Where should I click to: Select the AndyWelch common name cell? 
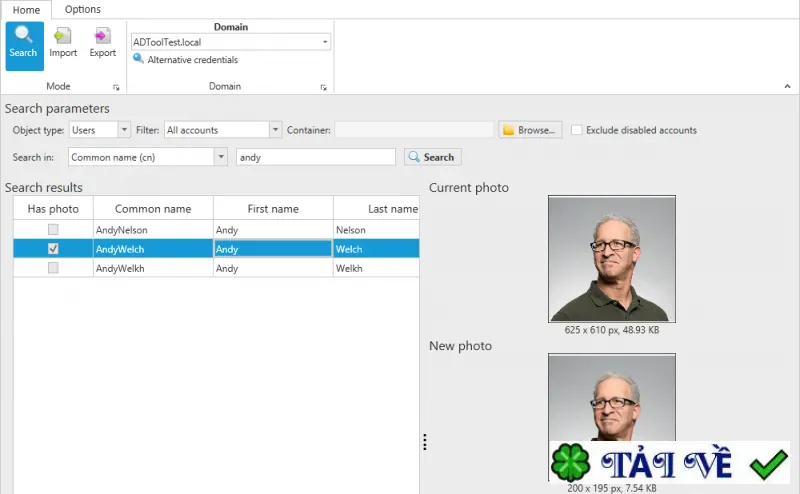coord(153,249)
